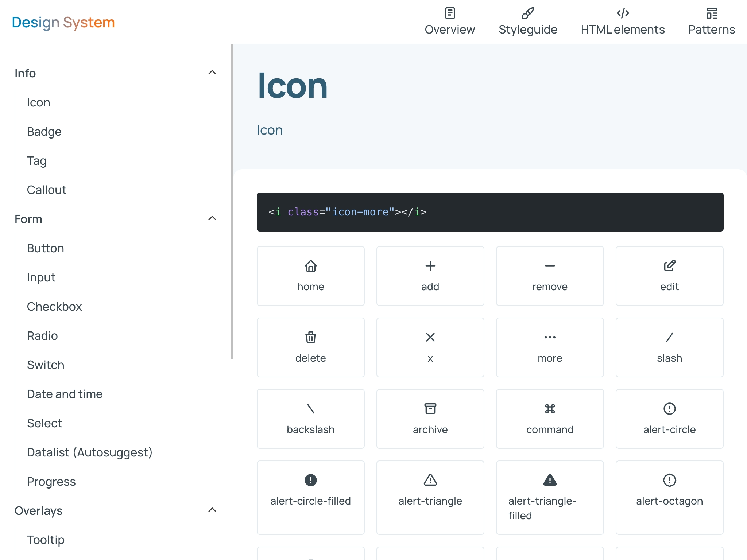The image size is (747, 560).
Task: Open the Switch sidebar link
Action: point(46,365)
